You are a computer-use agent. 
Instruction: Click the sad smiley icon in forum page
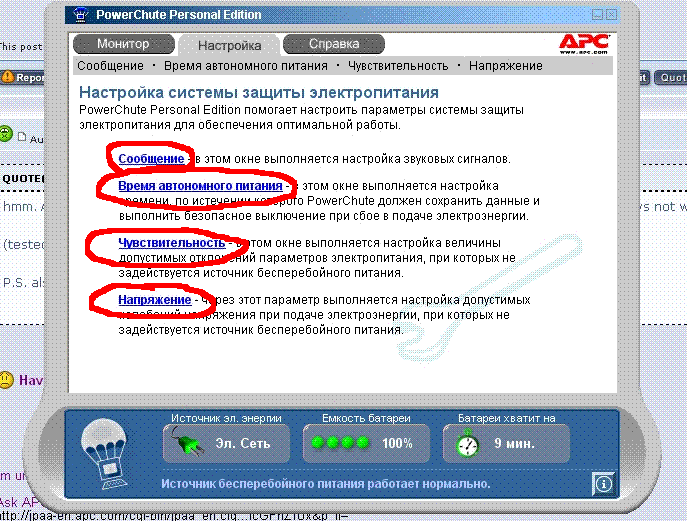coord(6,379)
